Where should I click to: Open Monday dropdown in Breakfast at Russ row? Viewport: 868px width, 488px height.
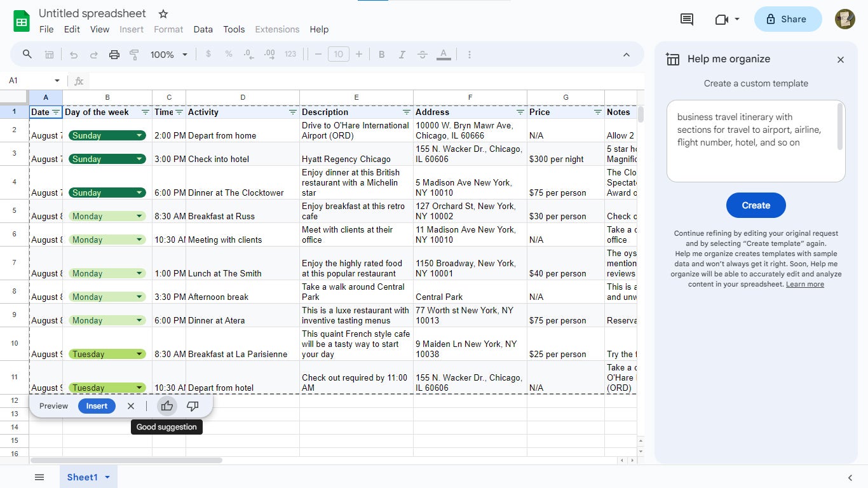139,216
